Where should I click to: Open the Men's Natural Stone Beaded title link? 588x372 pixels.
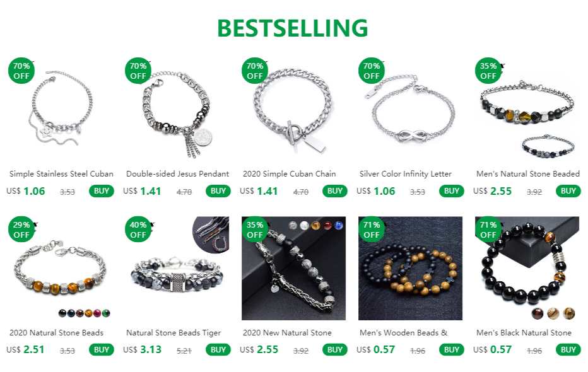(527, 174)
